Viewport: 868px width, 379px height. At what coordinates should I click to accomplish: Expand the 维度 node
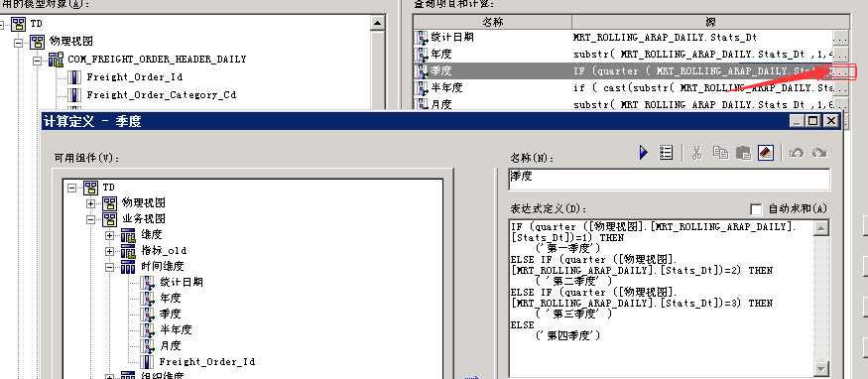109,235
